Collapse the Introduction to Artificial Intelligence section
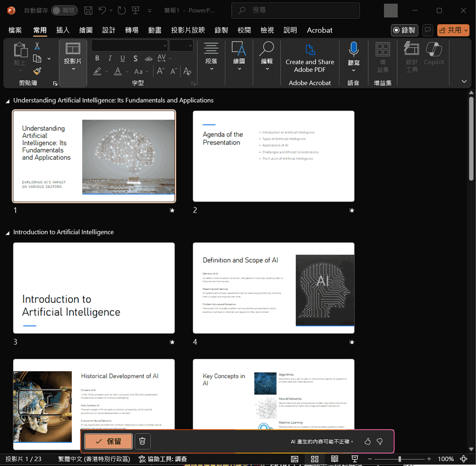476x466 pixels. pos(7,232)
